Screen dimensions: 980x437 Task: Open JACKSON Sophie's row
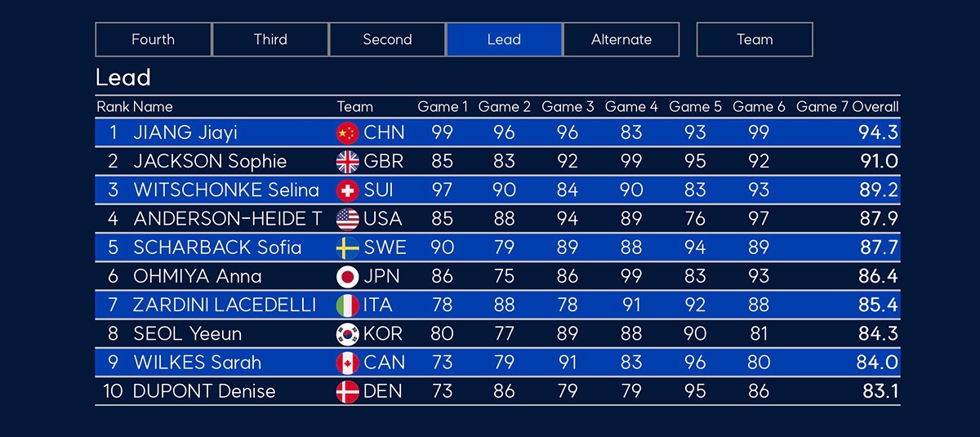[x=497, y=162]
